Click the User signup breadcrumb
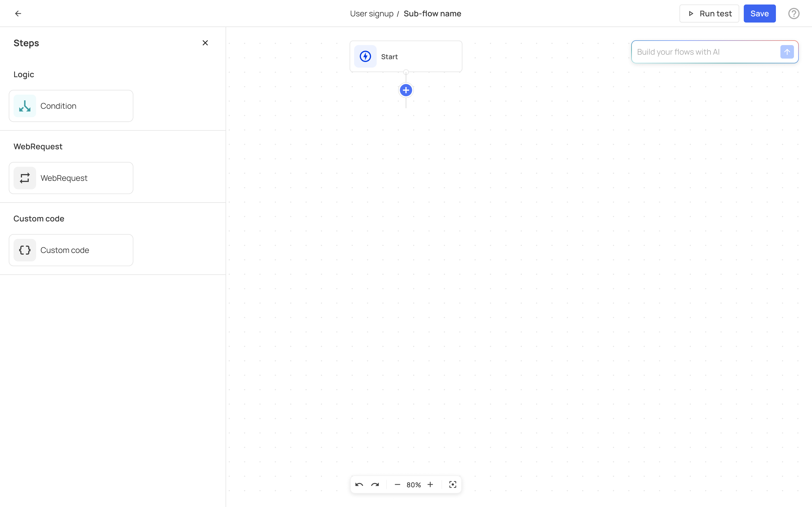The image size is (812, 507). (x=371, y=14)
